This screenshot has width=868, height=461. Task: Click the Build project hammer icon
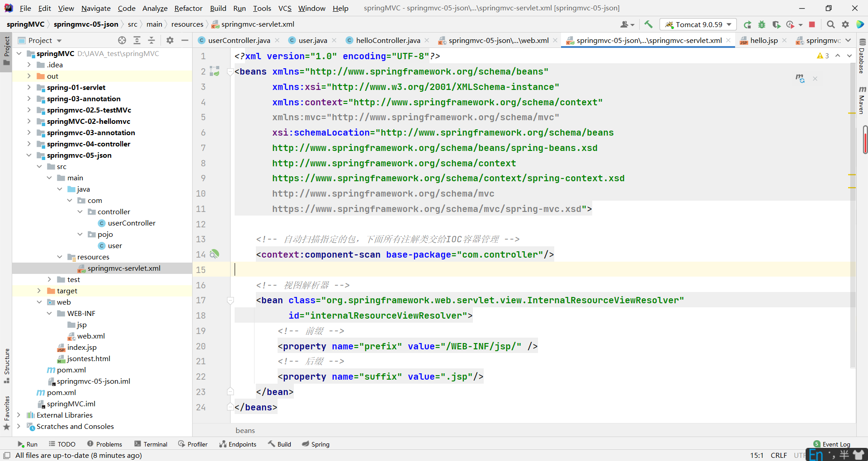(648, 24)
